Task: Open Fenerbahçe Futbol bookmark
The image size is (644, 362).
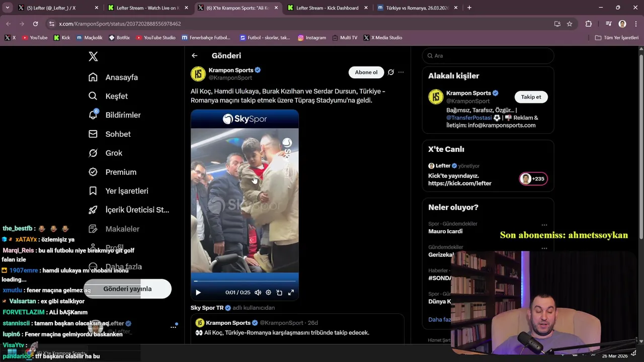Action: pyautogui.click(x=206, y=38)
